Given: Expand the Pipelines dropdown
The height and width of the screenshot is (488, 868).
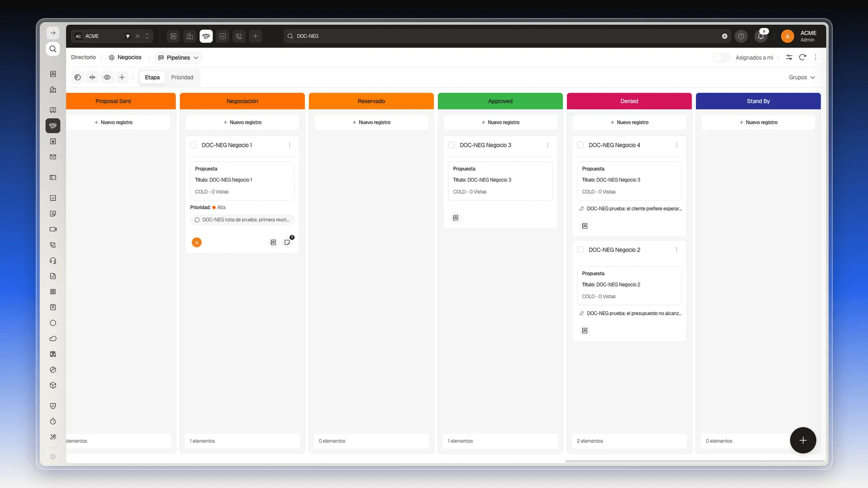Looking at the screenshot, I should (x=178, y=57).
